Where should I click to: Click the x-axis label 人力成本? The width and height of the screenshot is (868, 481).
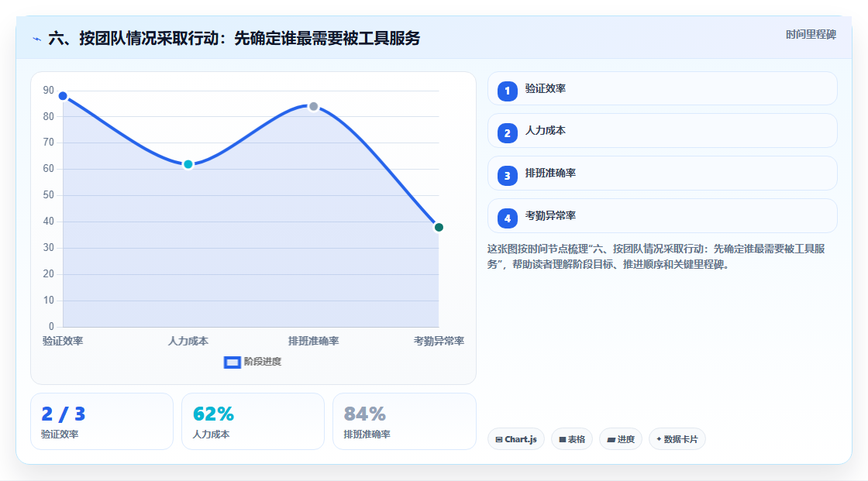188,341
